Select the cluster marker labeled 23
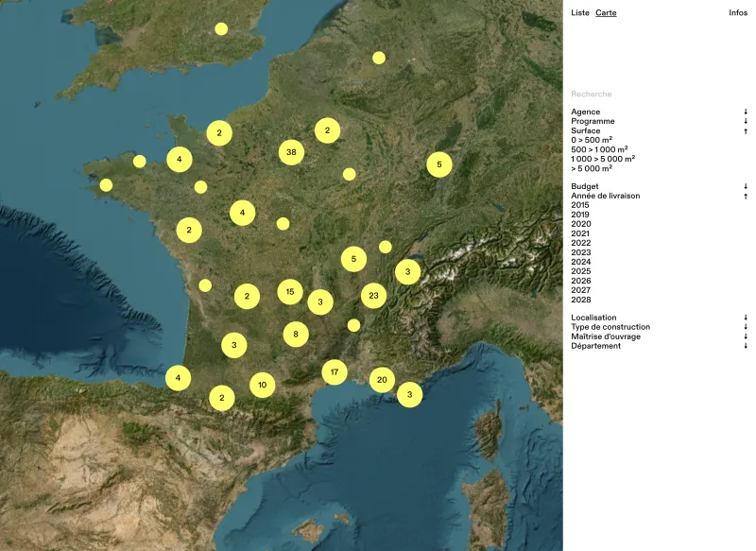Image resolution: width=756 pixels, height=551 pixels. pyautogui.click(x=373, y=296)
